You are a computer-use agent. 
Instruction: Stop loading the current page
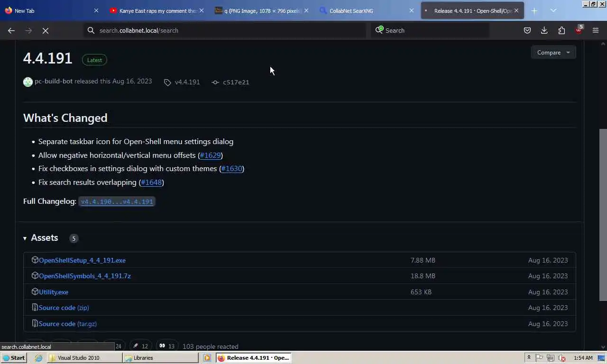[46, 30]
